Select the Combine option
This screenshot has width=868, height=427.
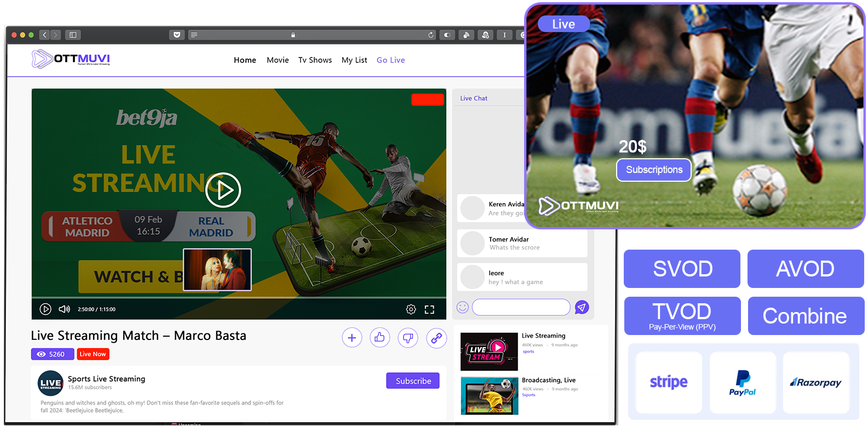pyautogui.click(x=806, y=316)
